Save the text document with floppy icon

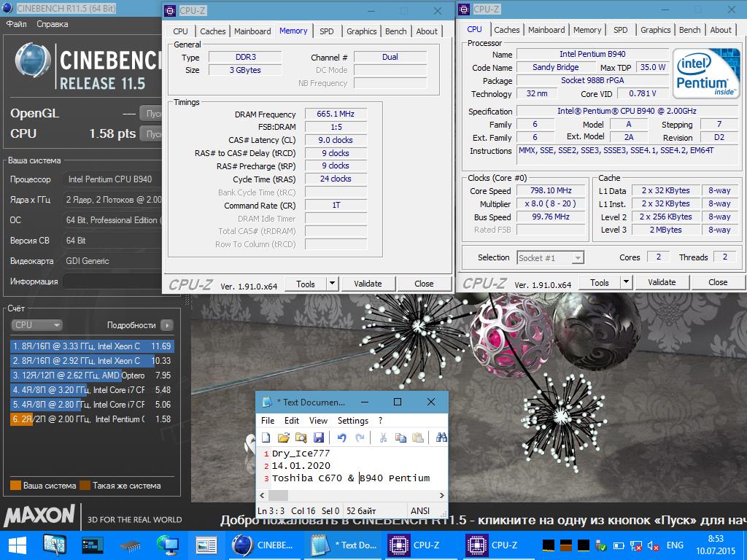pyautogui.click(x=319, y=437)
